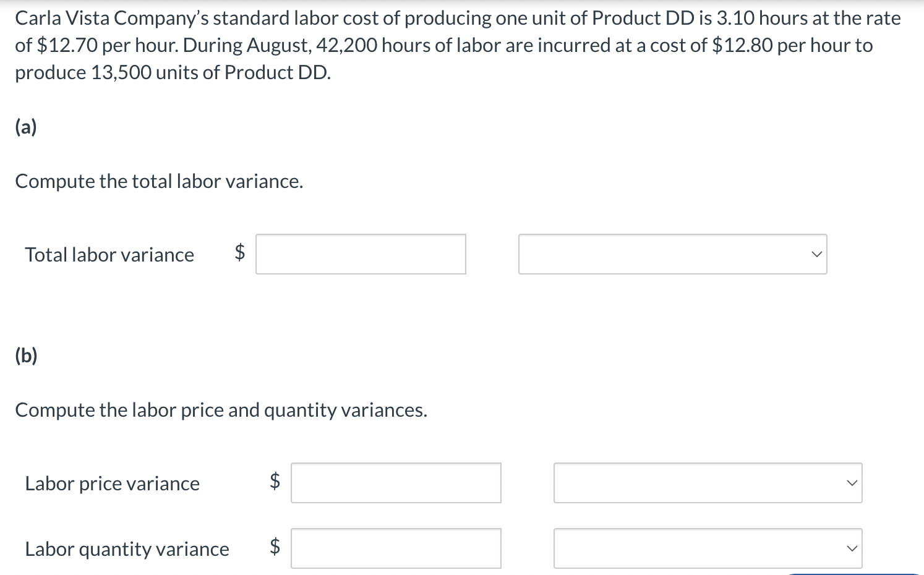Screen dimensions: 924x575
Task: Select the Labor quantity variance row label
Action: tap(127, 548)
